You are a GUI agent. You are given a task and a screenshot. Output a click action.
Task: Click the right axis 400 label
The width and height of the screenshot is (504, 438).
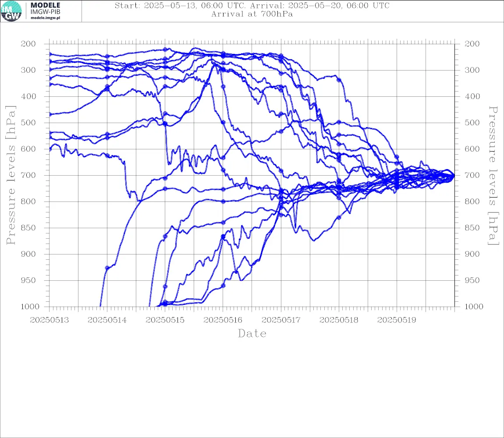tap(472, 96)
